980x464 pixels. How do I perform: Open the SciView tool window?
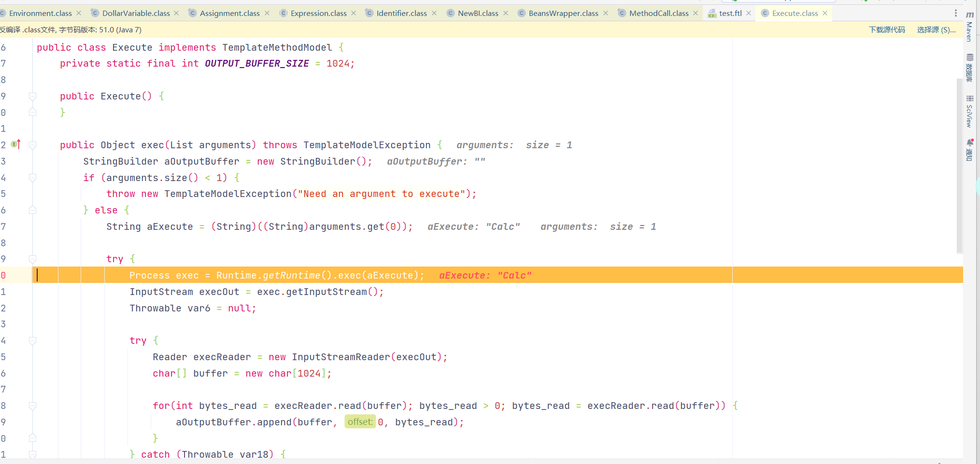click(969, 111)
